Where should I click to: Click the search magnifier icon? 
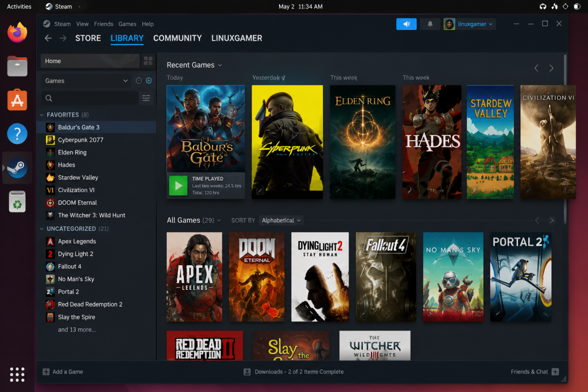pyautogui.click(x=49, y=98)
